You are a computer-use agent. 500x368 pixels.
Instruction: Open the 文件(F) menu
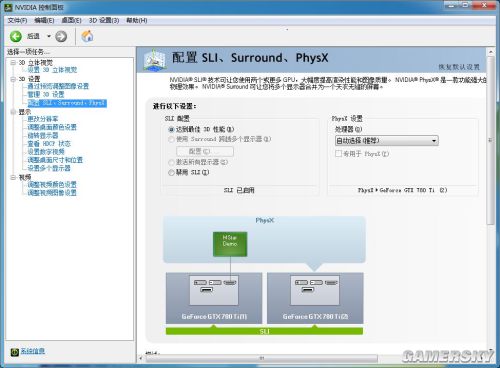tap(17, 20)
